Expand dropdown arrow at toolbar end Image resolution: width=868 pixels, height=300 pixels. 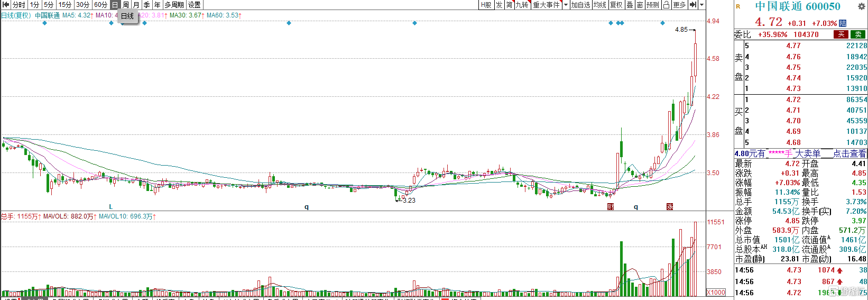tap(702, 5)
